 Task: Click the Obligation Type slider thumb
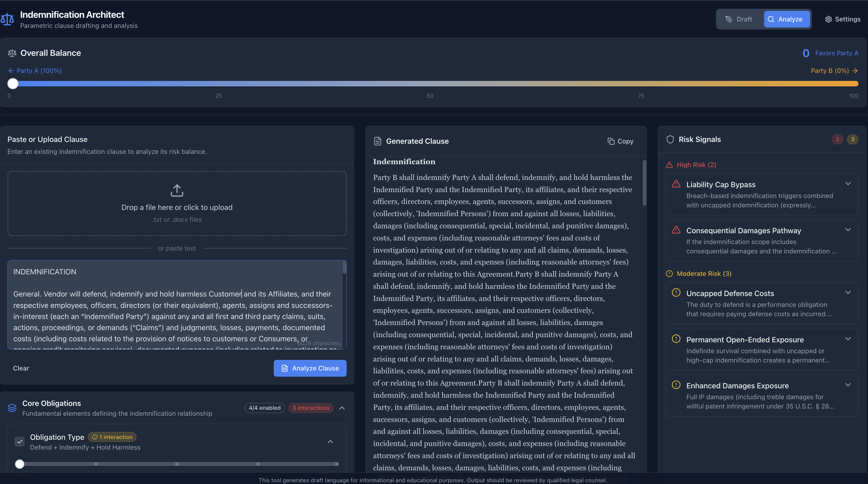(20, 464)
